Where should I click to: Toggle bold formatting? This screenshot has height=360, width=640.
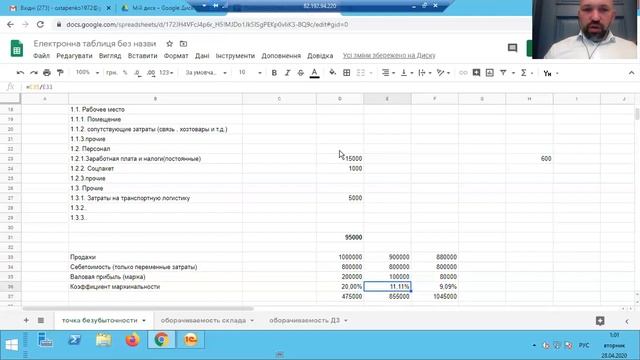click(x=274, y=73)
